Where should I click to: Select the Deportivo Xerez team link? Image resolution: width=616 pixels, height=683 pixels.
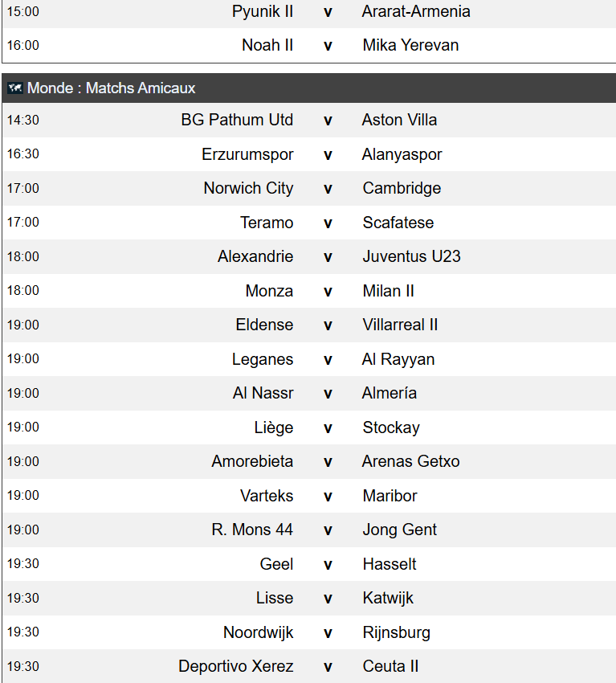pyautogui.click(x=235, y=666)
